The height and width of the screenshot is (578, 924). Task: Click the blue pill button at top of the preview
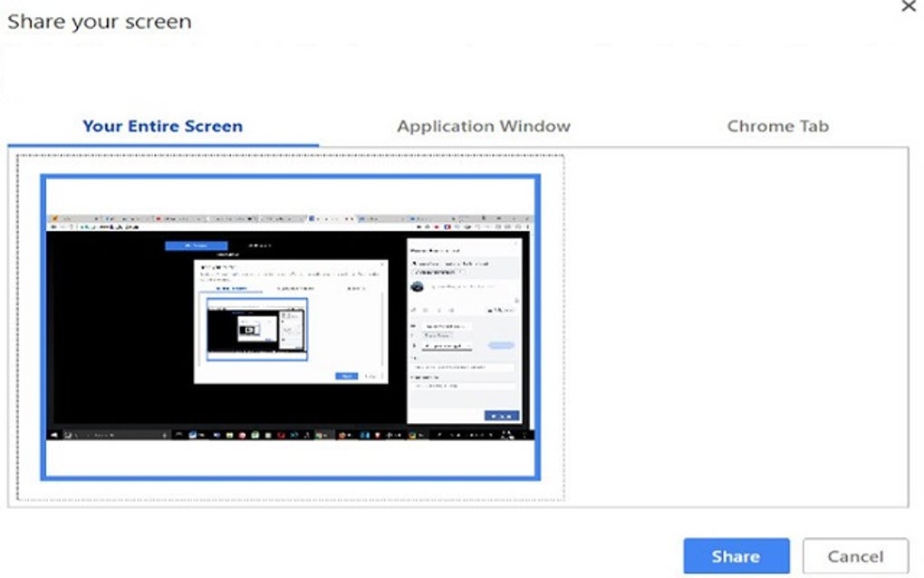click(x=196, y=244)
